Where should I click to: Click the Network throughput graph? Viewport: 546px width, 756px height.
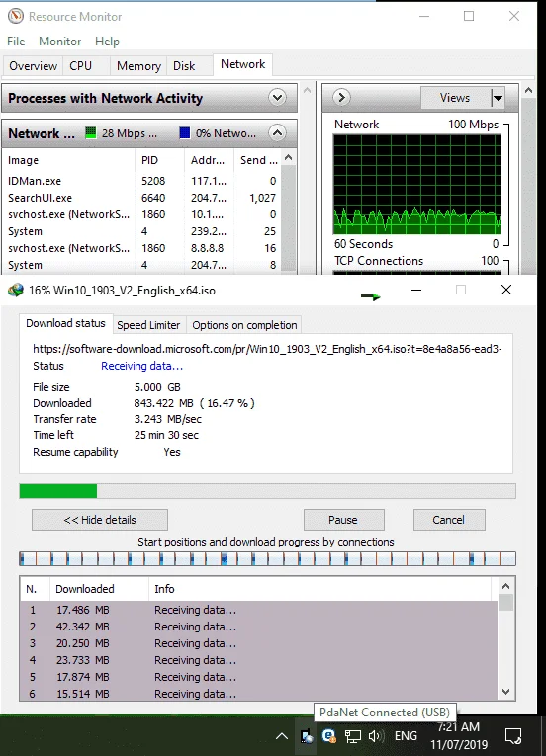417,185
